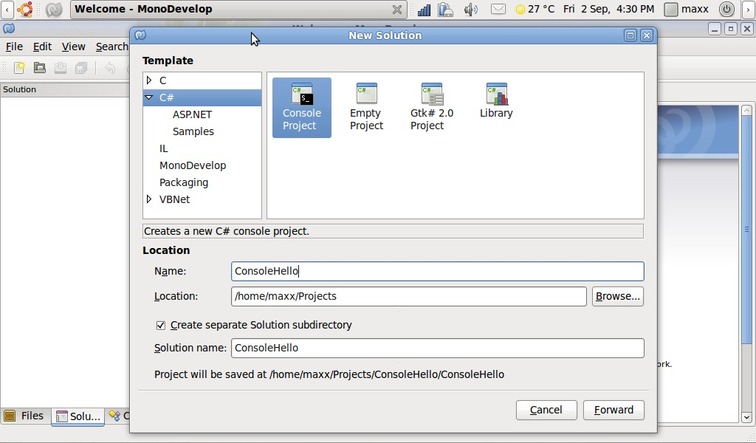The height and width of the screenshot is (443, 756).
Task: Click the panel left scroll arrow
Action: [x=7, y=9]
